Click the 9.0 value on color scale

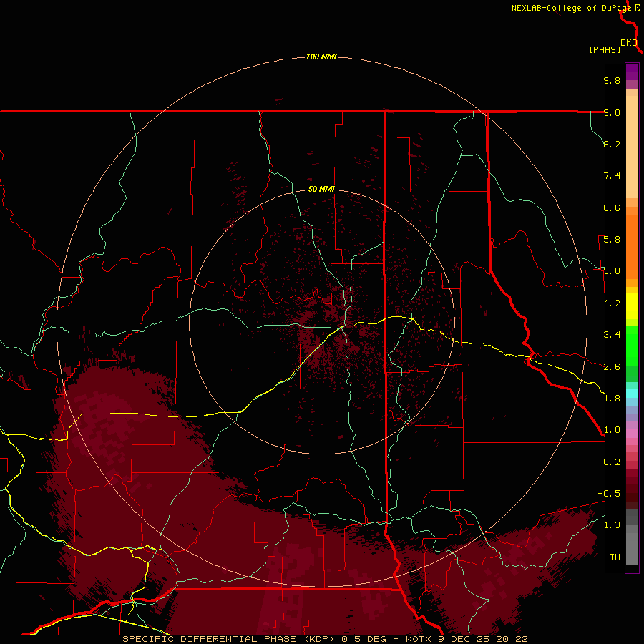(x=612, y=112)
